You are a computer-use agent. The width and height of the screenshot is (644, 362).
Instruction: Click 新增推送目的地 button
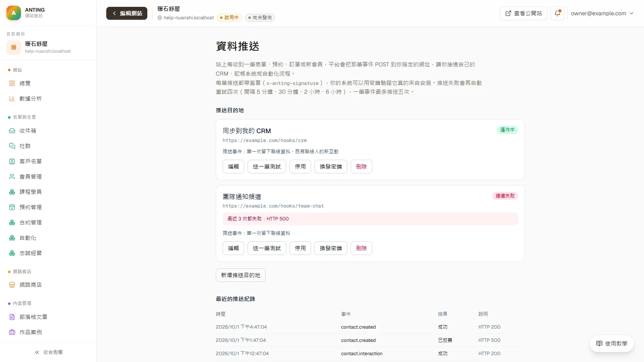coord(241,275)
